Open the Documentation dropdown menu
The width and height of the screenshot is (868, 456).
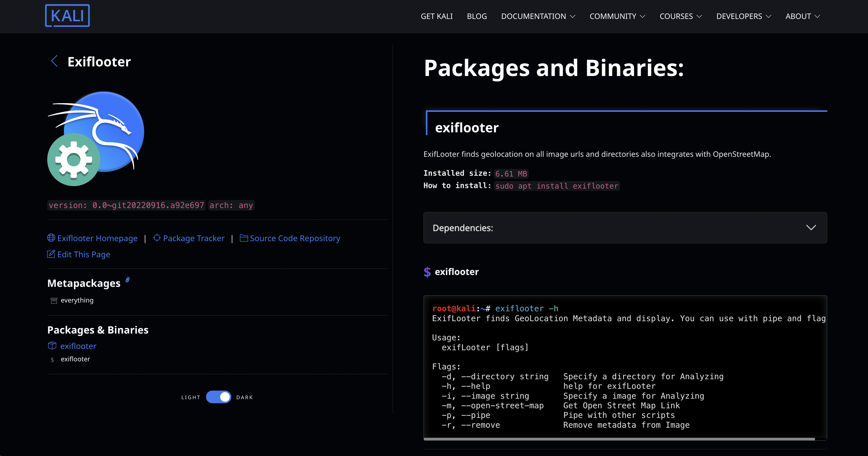click(x=538, y=16)
